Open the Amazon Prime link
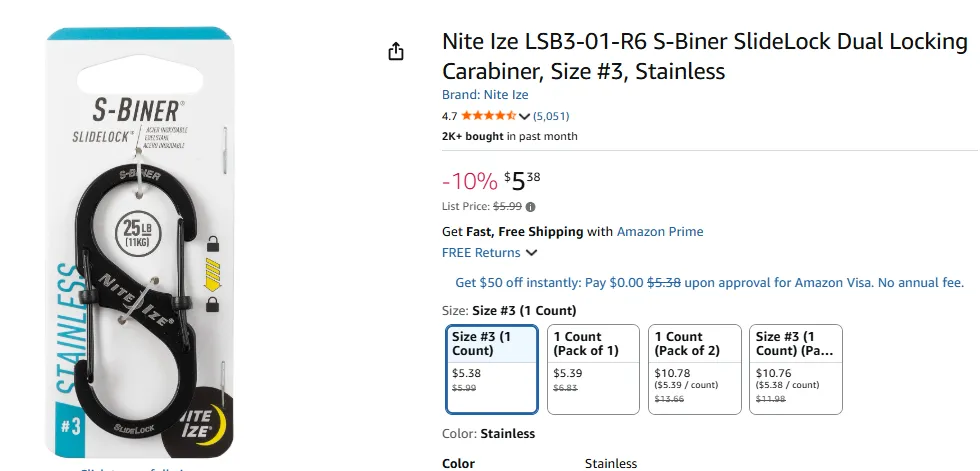 coord(660,232)
